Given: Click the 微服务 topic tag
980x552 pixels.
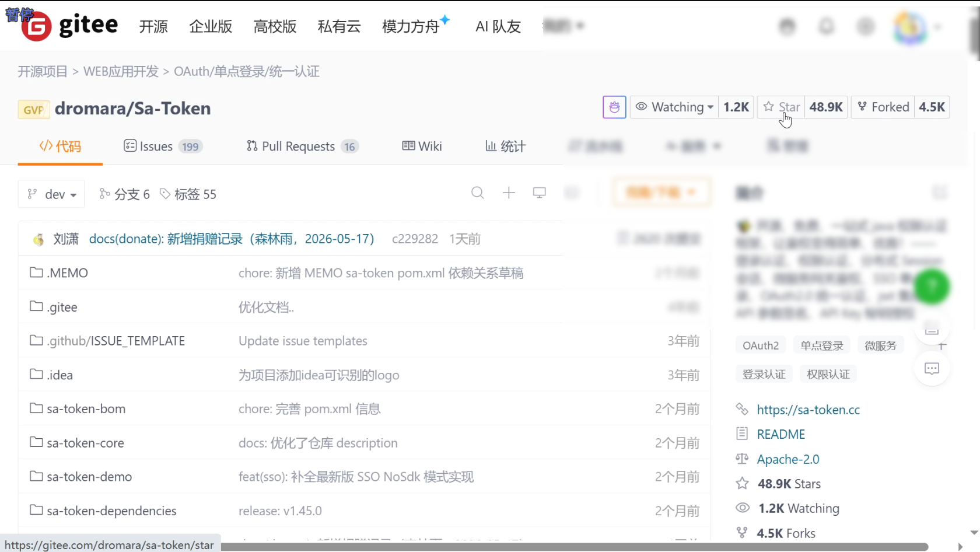Looking at the screenshot, I should pyautogui.click(x=880, y=345).
